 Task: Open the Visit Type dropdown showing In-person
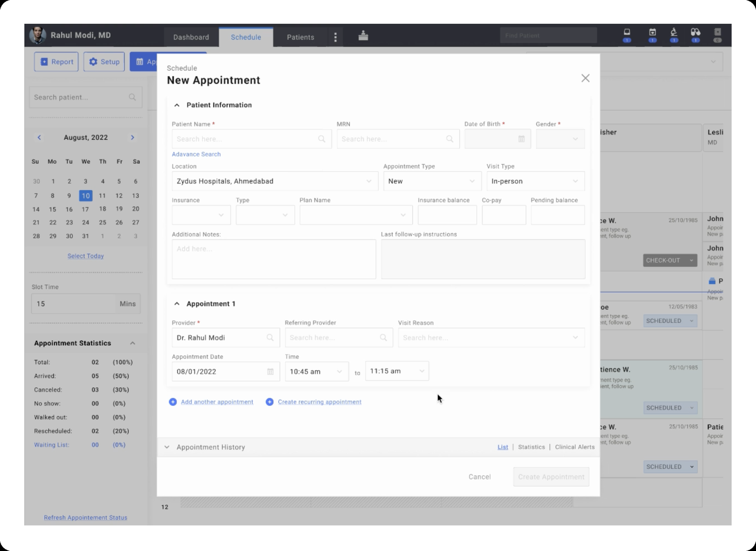(535, 181)
